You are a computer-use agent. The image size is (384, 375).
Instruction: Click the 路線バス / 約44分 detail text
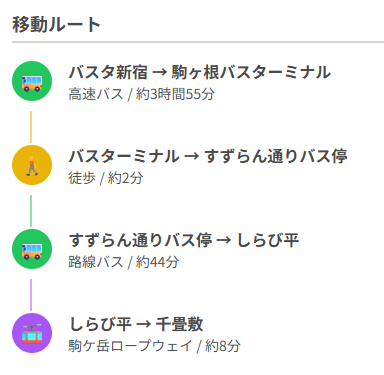(124, 262)
